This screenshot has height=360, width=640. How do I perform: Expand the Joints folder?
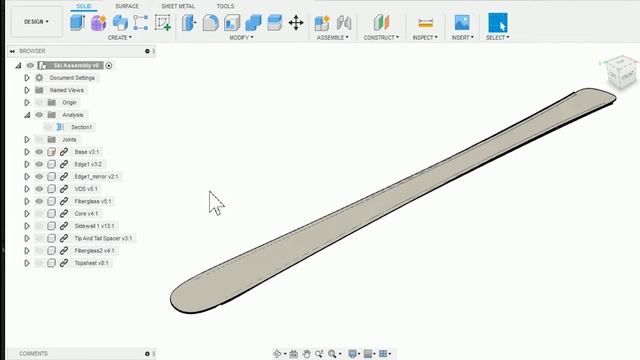(27, 140)
